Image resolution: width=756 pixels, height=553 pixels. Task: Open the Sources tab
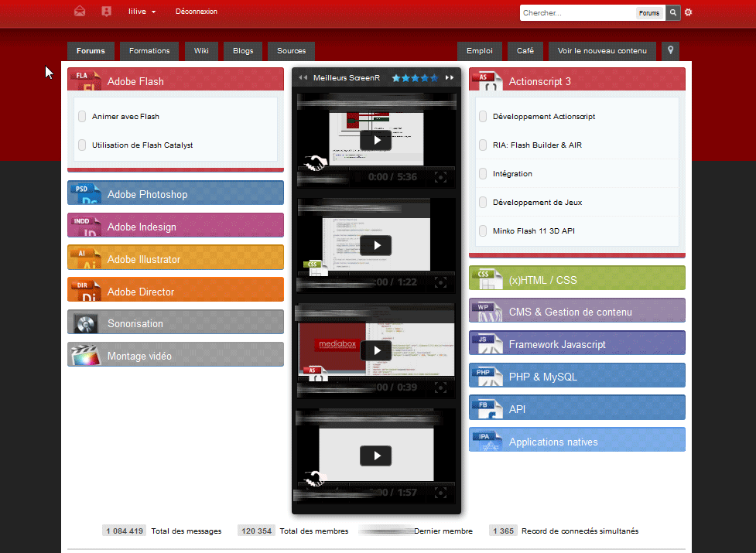[292, 51]
